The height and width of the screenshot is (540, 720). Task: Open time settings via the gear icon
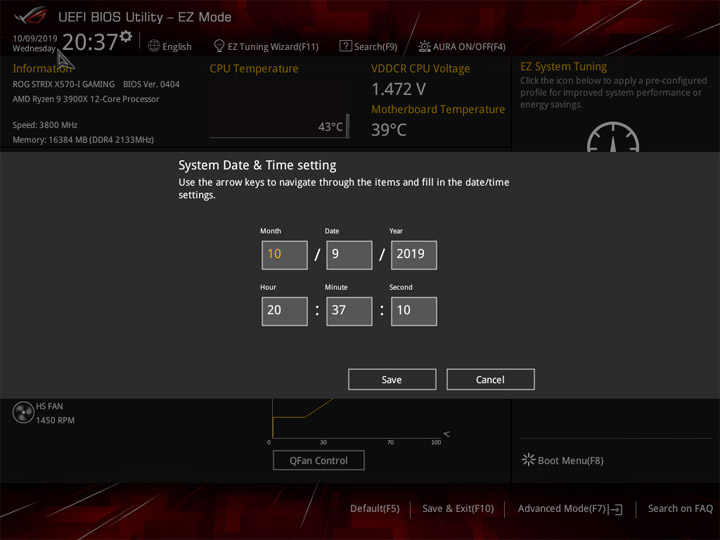tap(126, 36)
